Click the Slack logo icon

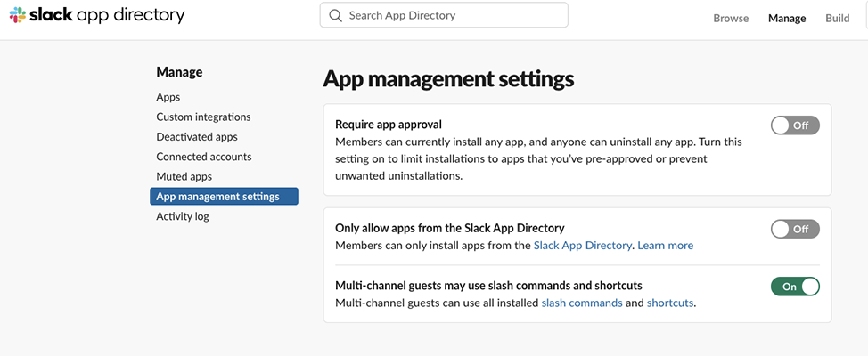(x=18, y=15)
